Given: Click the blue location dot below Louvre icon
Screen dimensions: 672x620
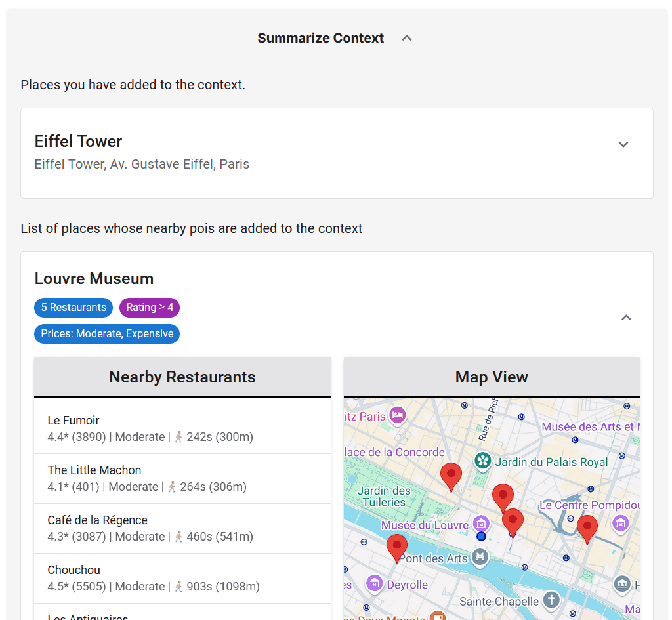Looking at the screenshot, I should (481, 537).
